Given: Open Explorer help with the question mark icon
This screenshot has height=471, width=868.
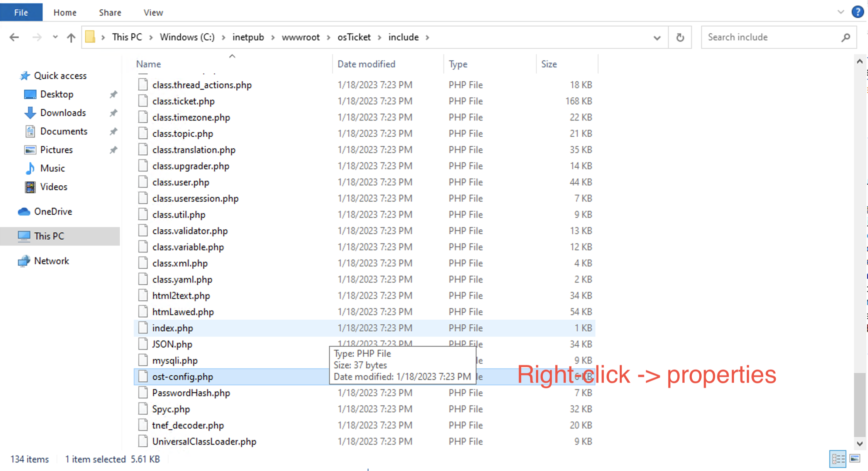Looking at the screenshot, I should tap(858, 12).
